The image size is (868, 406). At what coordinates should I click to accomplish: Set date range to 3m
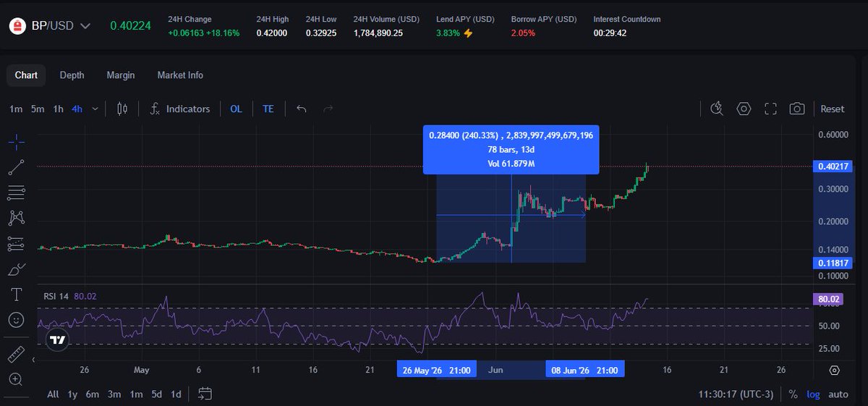tap(114, 394)
